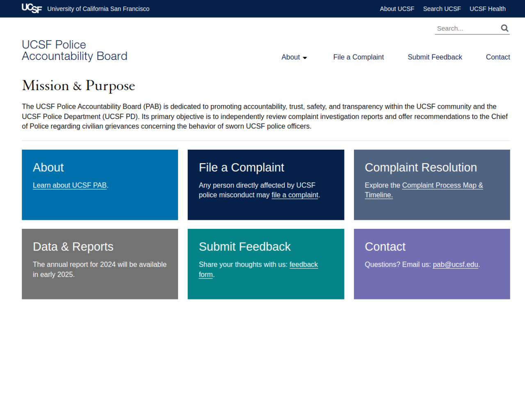Expand the About menu caret
Screen dimensions: 525x420
click(305, 58)
